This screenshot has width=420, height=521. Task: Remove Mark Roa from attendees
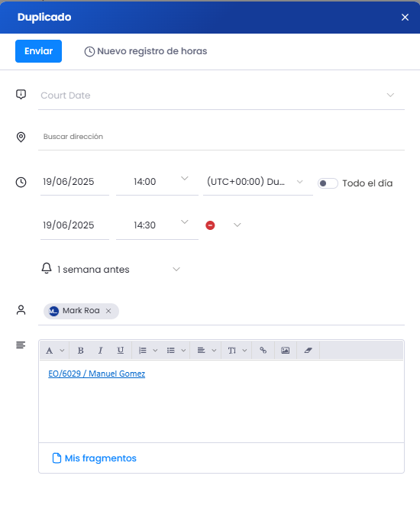pyautogui.click(x=108, y=311)
